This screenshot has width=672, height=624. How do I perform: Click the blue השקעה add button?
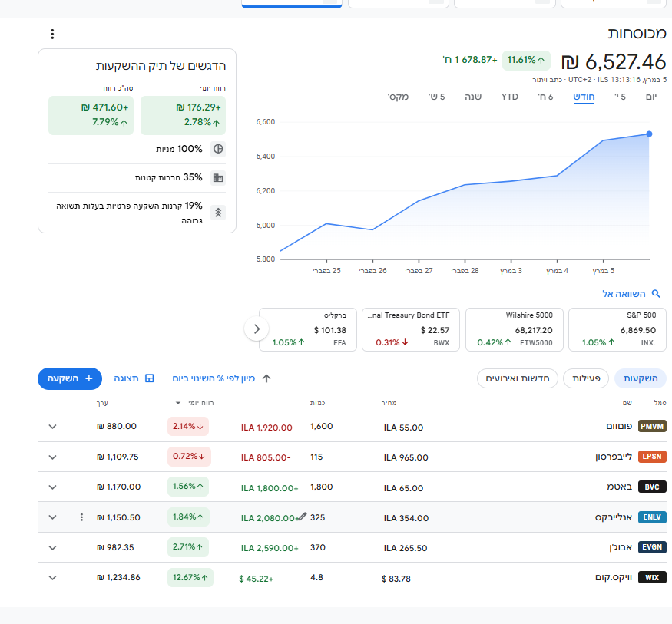pos(70,378)
